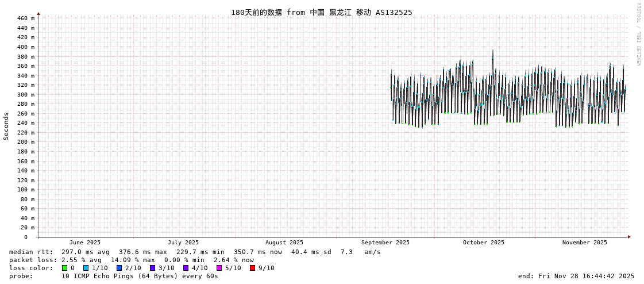Click the magenta 5/10 loss swatch
The image size is (644, 284).
[x=219, y=268]
